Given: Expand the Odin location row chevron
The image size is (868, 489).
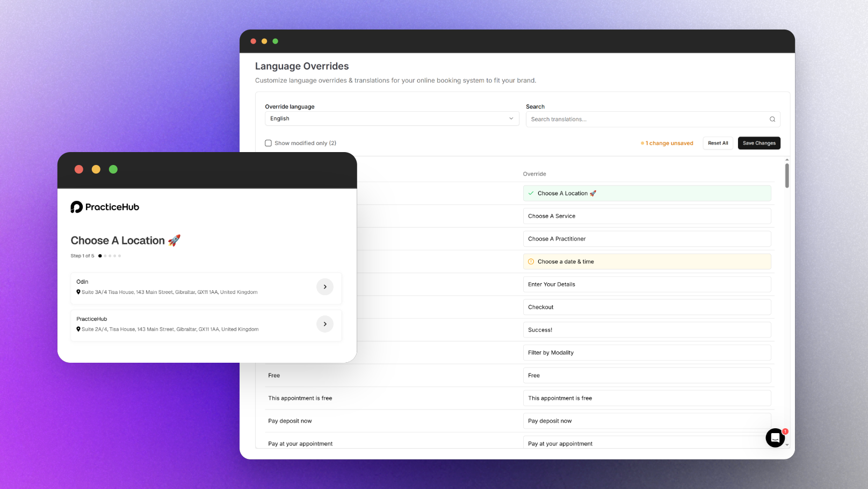Looking at the screenshot, I should click(324, 286).
